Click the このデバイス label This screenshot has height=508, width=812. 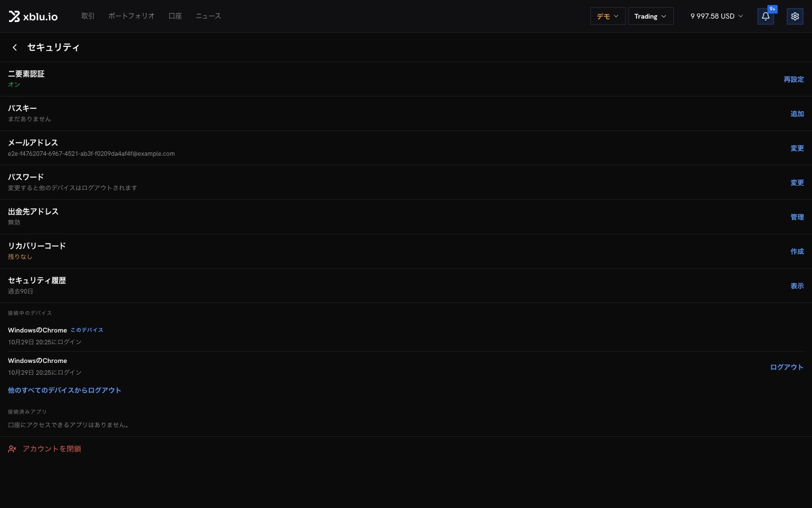(x=87, y=330)
